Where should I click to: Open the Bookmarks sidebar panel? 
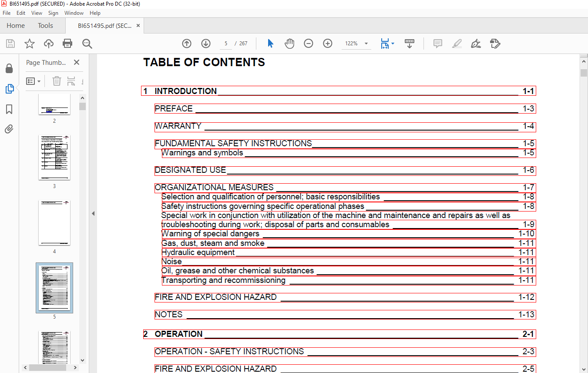[9, 109]
